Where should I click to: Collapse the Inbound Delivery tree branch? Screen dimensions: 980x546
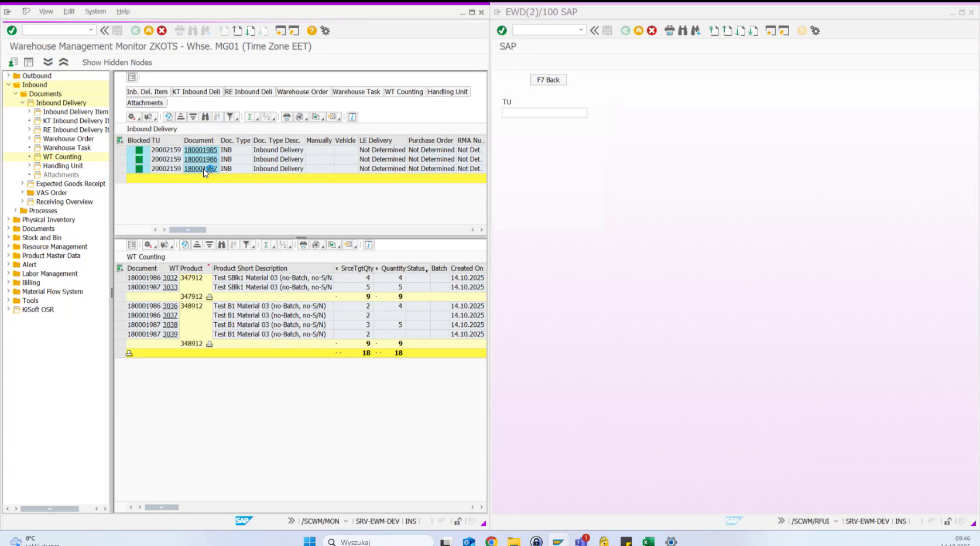tap(23, 103)
